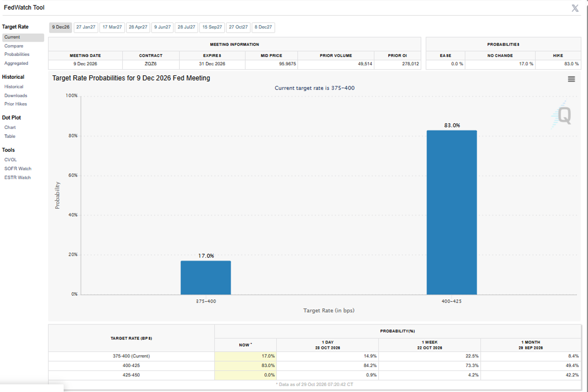Open the Dot Plot Chart link
Screen dimensions: 588x392
pyautogui.click(x=10, y=127)
